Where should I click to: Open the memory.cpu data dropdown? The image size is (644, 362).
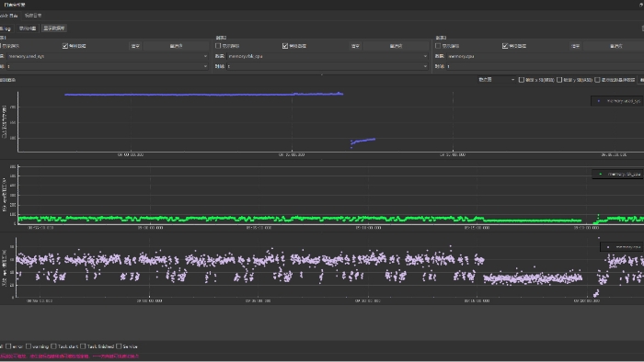[546, 56]
